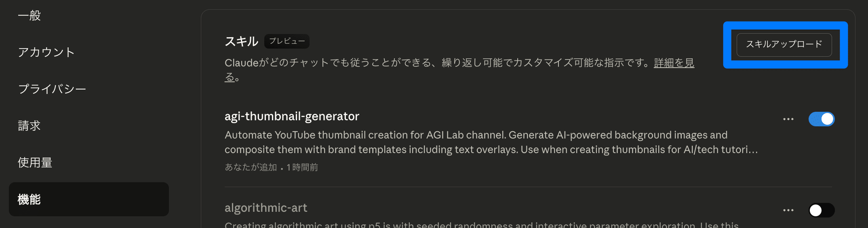This screenshot has width=868, height=228.
Task: Open the 詳細を見る link
Action: (x=674, y=63)
